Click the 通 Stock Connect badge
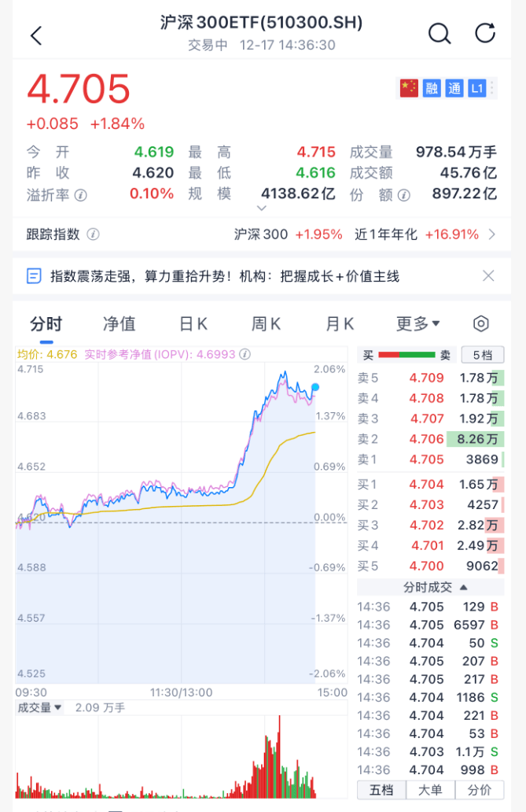526x812 pixels. pyautogui.click(x=454, y=88)
